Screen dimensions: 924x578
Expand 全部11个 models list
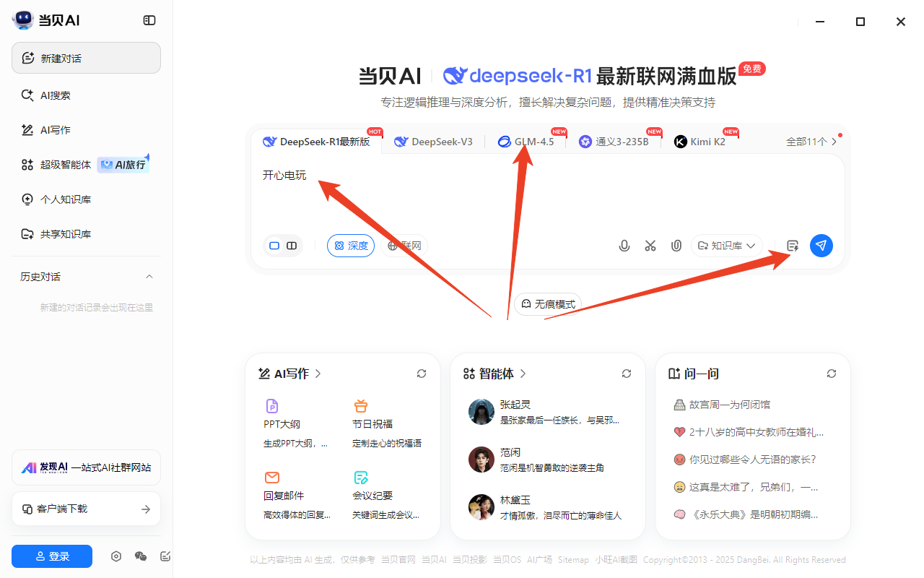[811, 142]
